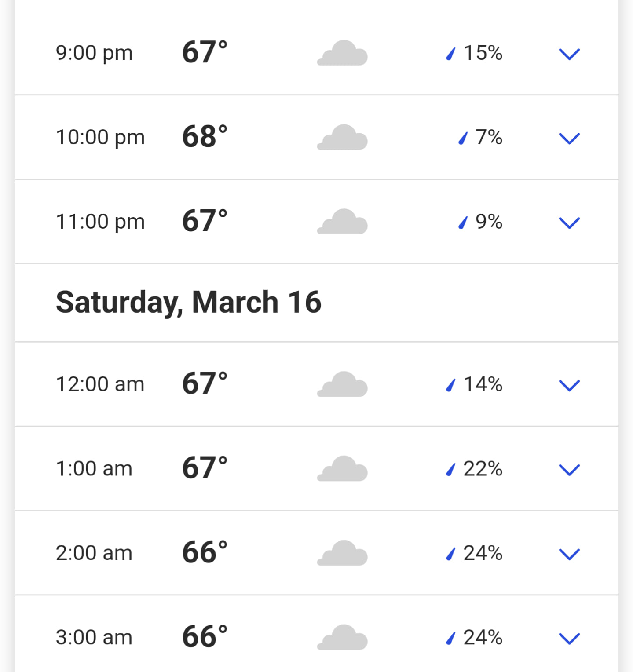Viewport: 633px width, 672px height.
Task: Tap the raindrop icon next to 22%
Action: (450, 470)
